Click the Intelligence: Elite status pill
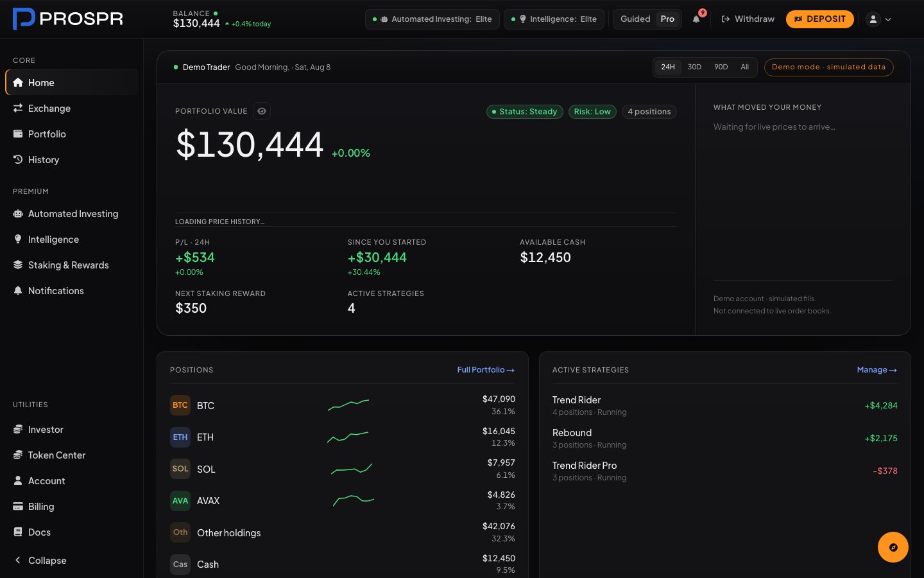The image size is (924, 578). tap(554, 19)
